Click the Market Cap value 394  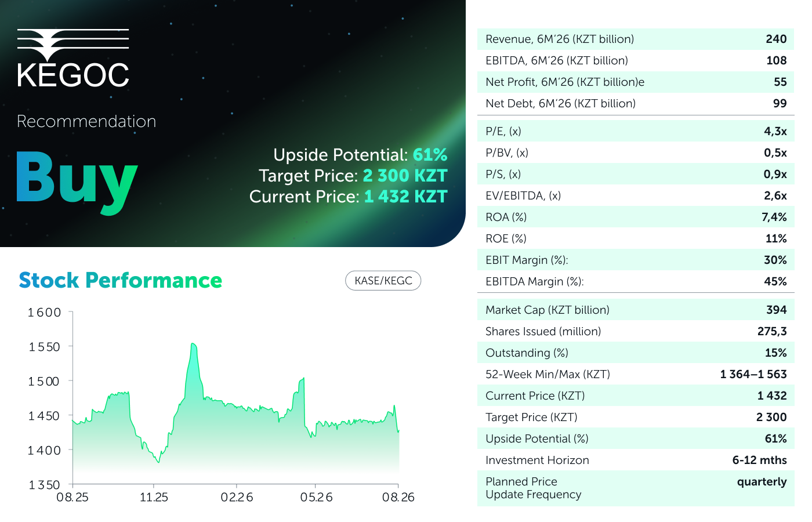point(777,310)
